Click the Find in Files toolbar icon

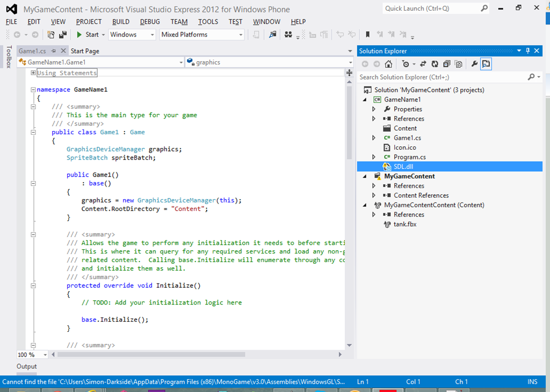pyautogui.click(x=272, y=34)
